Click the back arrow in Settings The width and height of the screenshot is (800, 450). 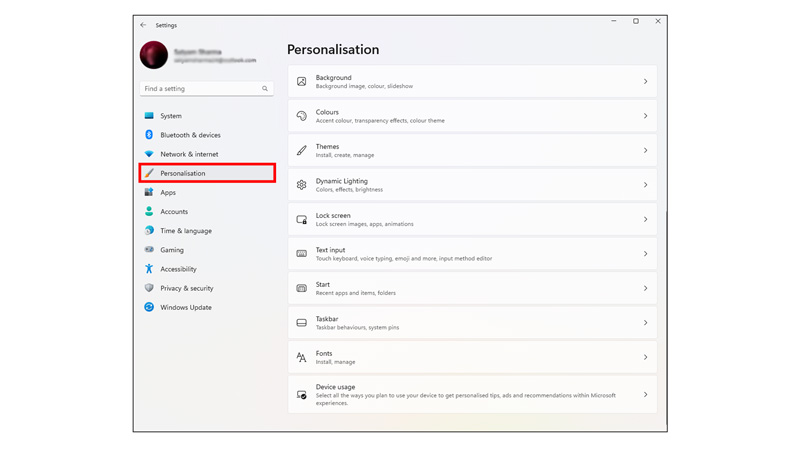point(143,24)
